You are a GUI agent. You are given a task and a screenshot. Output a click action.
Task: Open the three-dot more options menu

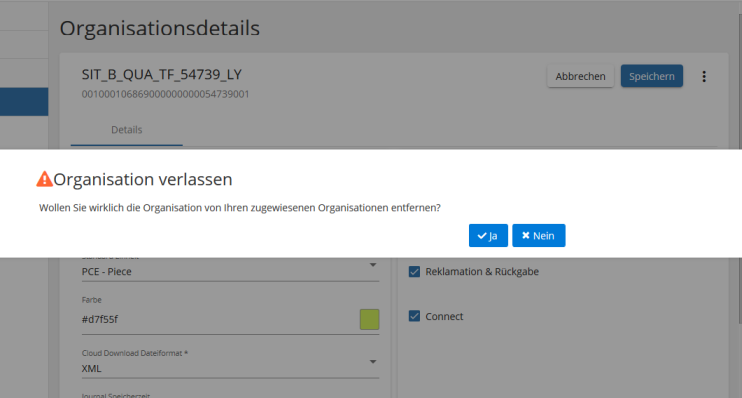pyautogui.click(x=704, y=77)
